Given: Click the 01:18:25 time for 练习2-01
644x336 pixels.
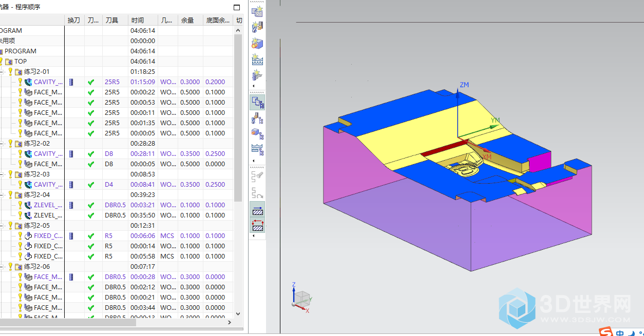Looking at the screenshot, I should (x=143, y=71).
